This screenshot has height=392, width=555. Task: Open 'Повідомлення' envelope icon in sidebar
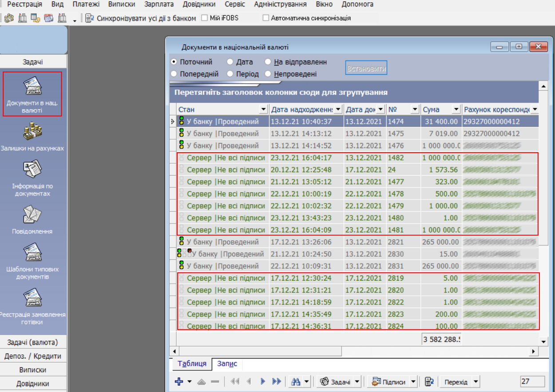[32, 215]
